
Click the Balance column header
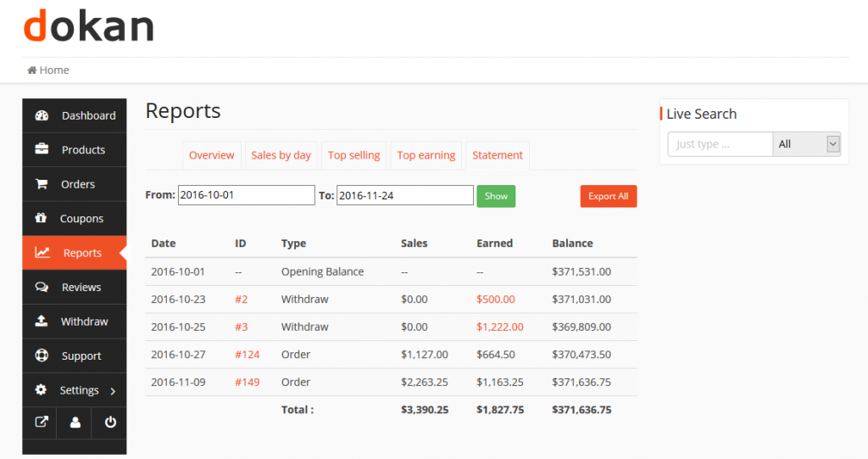[572, 243]
